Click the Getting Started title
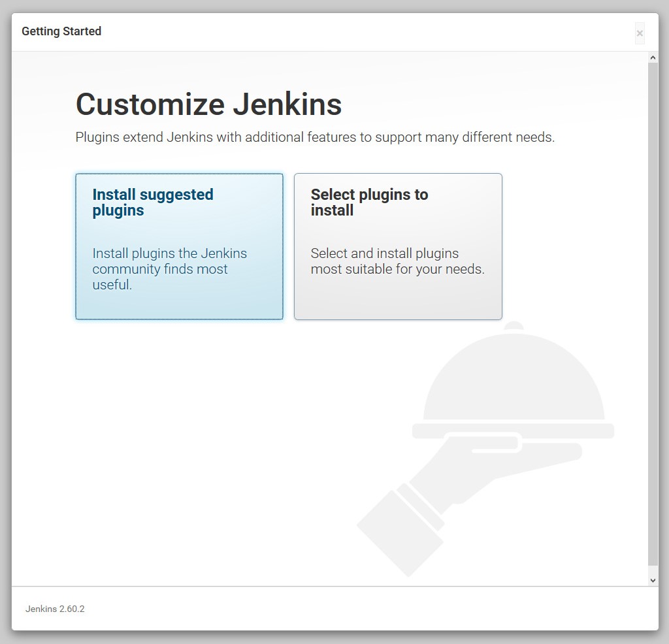The height and width of the screenshot is (644, 669). pyautogui.click(x=61, y=31)
